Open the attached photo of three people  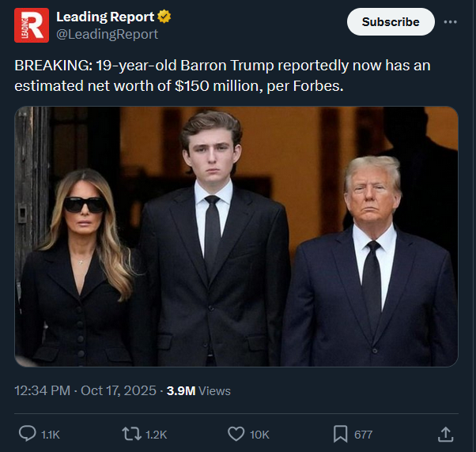[236, 236]
